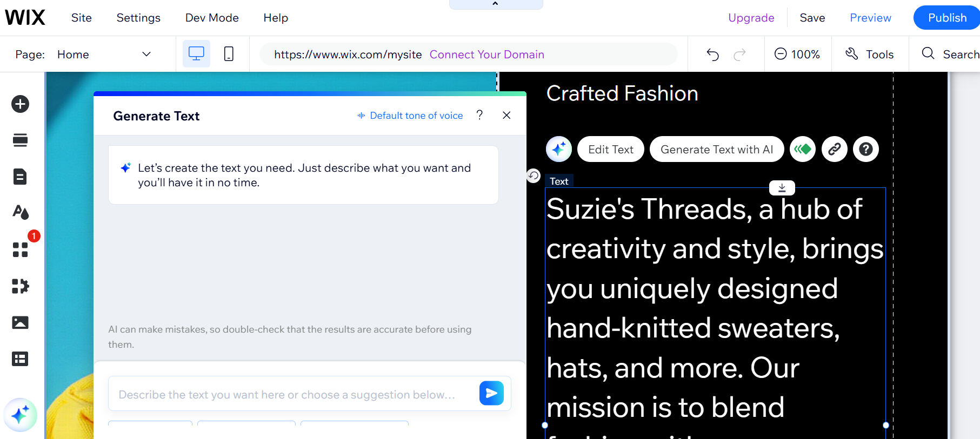Image resolution: width=980 pixels, height=439 pixels.
Task: Click the undo arrow in top bar
Action: 712,54
